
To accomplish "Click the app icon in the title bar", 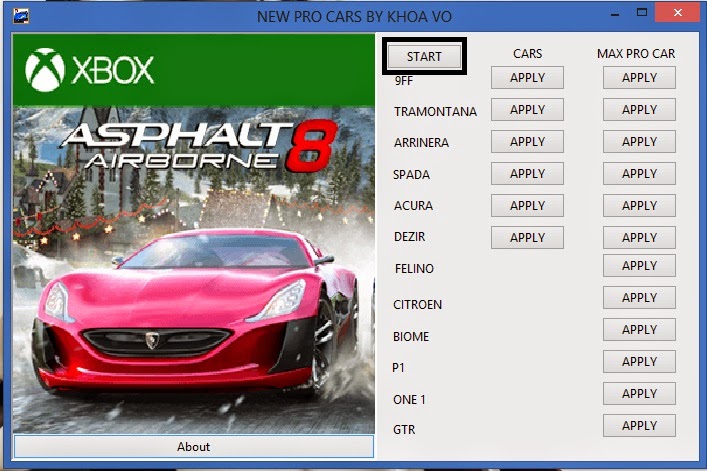I will click(x=21, y=16).
